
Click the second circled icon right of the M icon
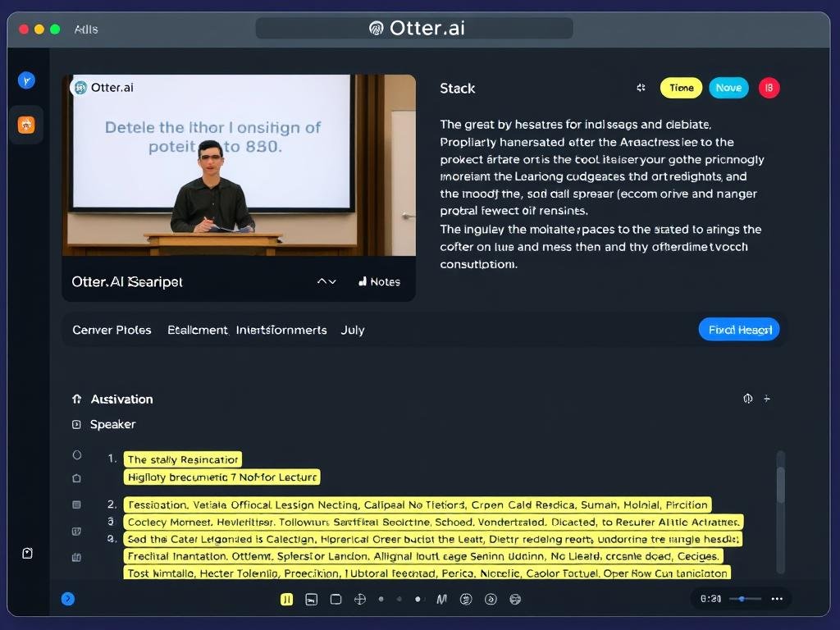click(491, 599)
